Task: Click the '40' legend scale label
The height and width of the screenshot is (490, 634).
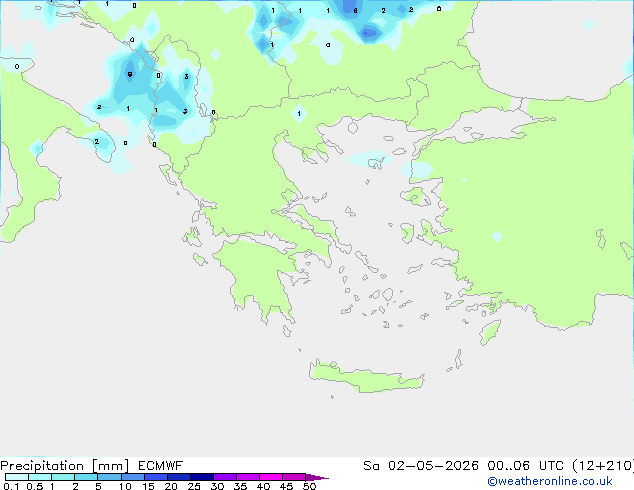Action: pos(263,486)
